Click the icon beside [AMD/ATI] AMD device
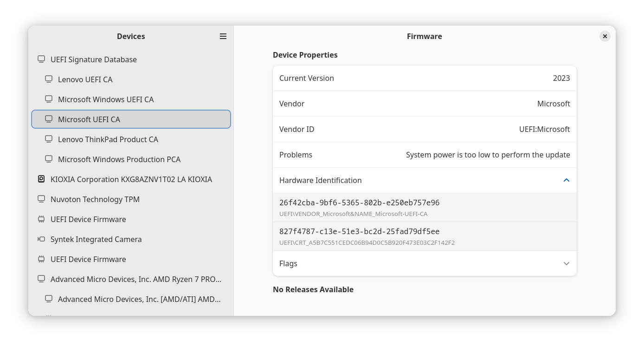644x347 pixels. point(49,299)
